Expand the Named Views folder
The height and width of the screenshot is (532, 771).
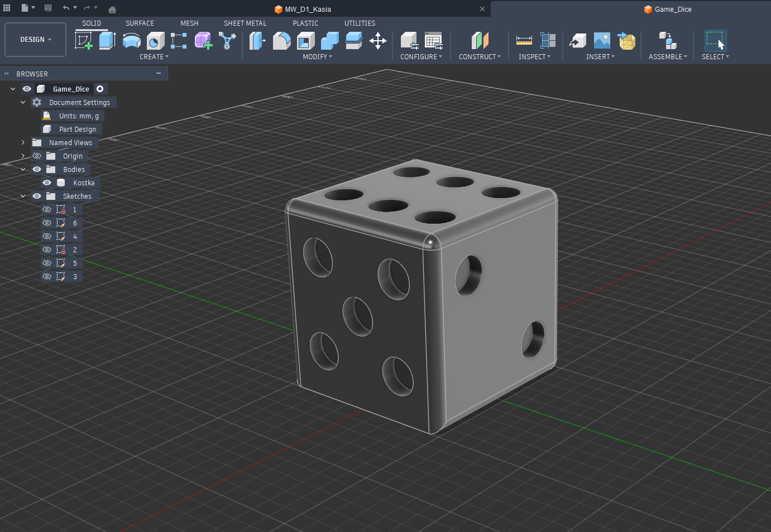coord(23,142)
